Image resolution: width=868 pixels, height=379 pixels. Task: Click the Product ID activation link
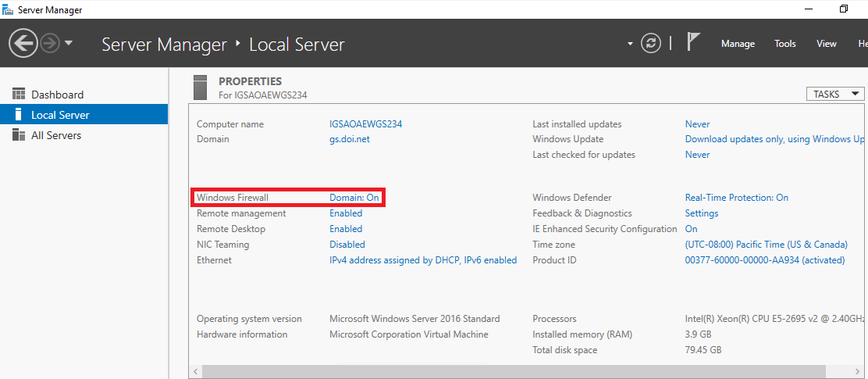(x=765, y=260)
